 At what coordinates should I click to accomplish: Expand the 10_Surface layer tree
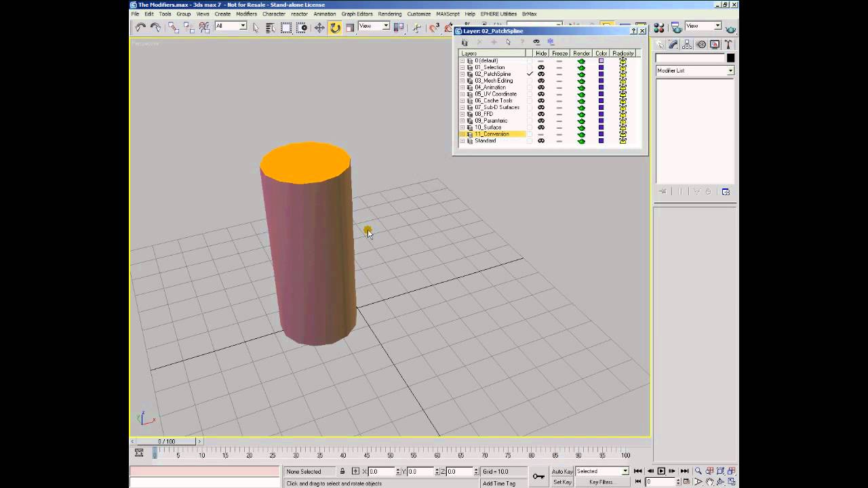462,127
